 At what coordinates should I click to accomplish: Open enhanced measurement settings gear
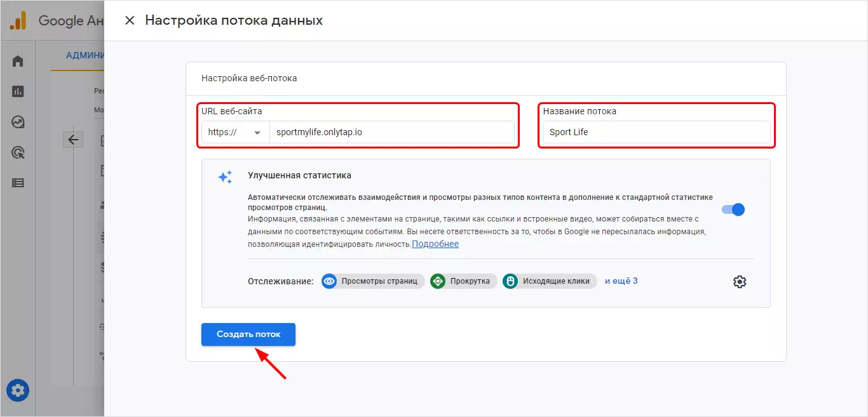[x=739, y=282]
